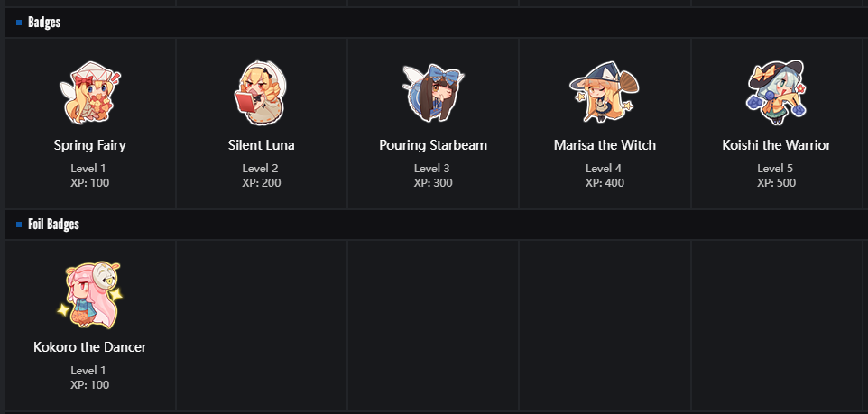Select the Level 2 text under Silent Luna

coord(261,169)
